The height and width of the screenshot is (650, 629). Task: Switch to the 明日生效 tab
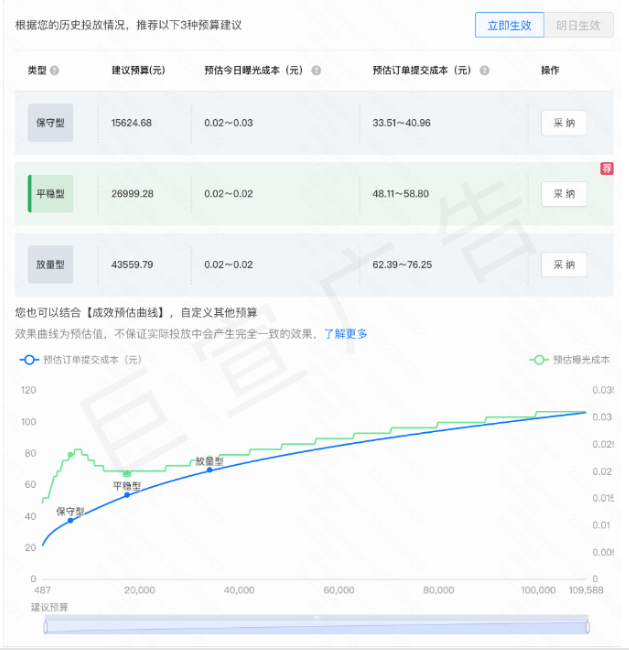578,25
